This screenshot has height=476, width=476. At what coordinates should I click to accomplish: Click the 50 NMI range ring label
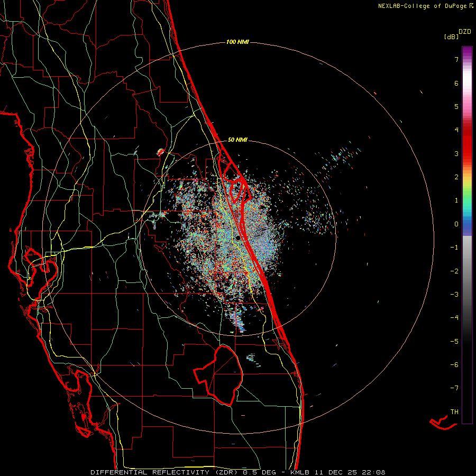[x=237, y=140]
